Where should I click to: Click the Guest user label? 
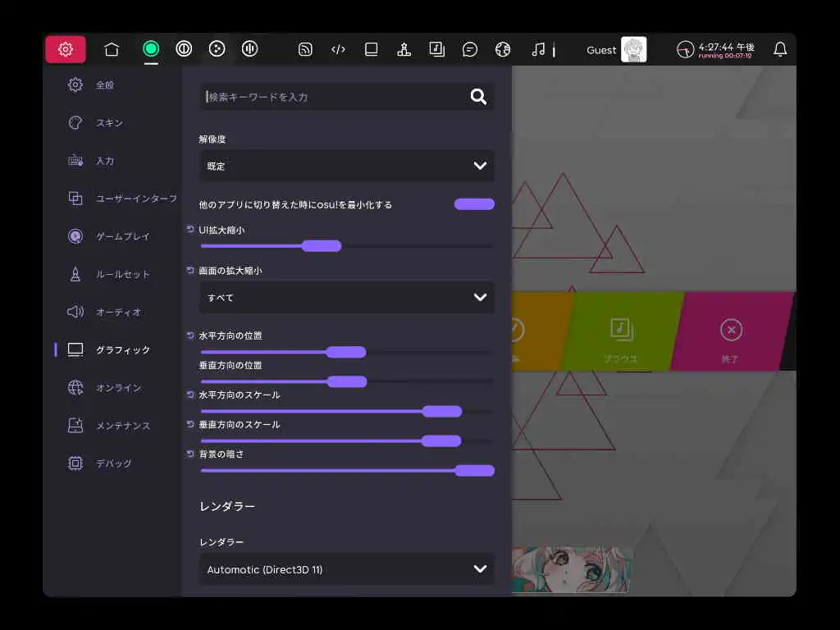(x=601, y=50)
